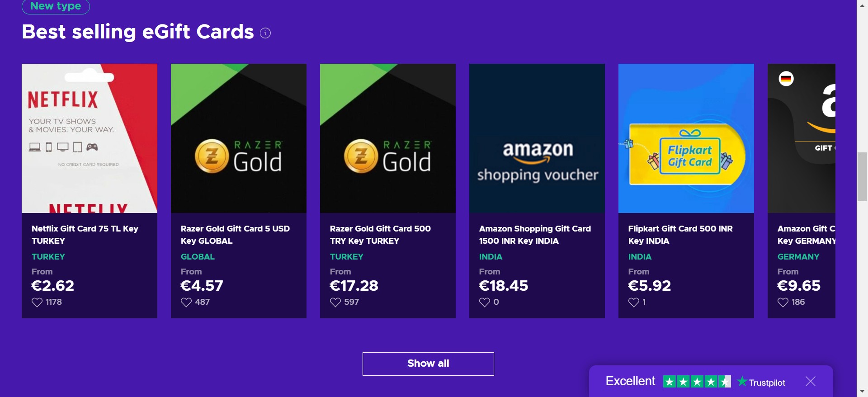Image resolution: width=868 pixels, height=397 pixels.
Task: Open Razer Gold 500 TRY card image
Action: pyautogui.click(x=388, y=138)
